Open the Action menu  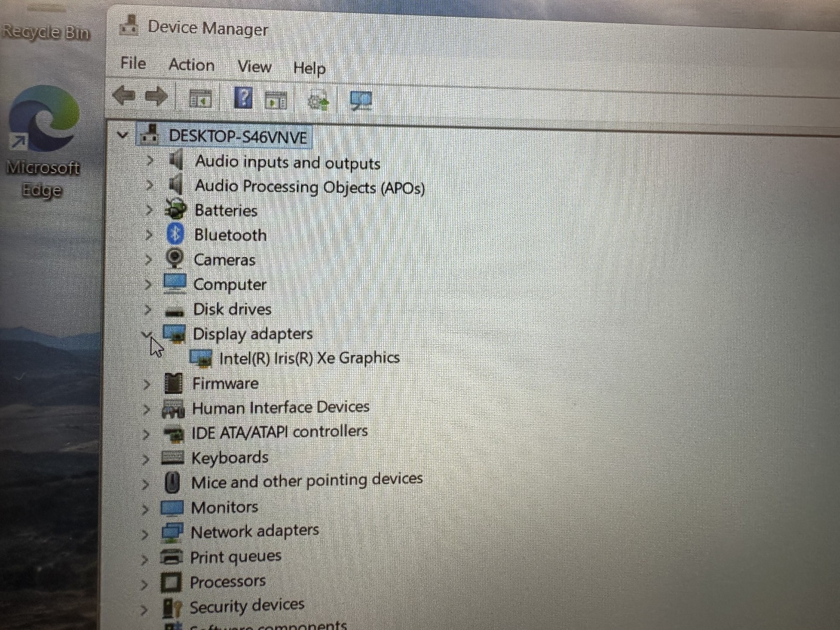192,65
